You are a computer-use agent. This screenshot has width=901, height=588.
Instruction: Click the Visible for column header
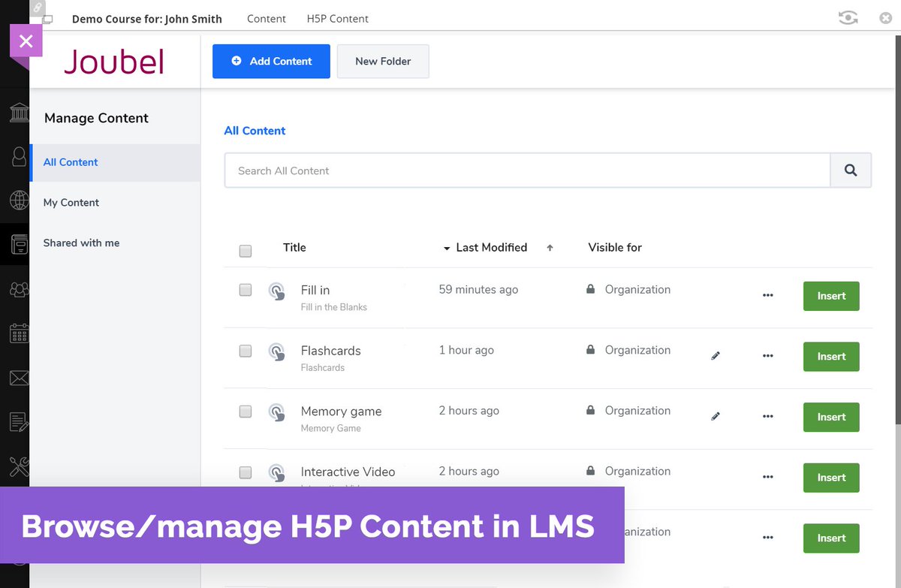click(615, 248)
